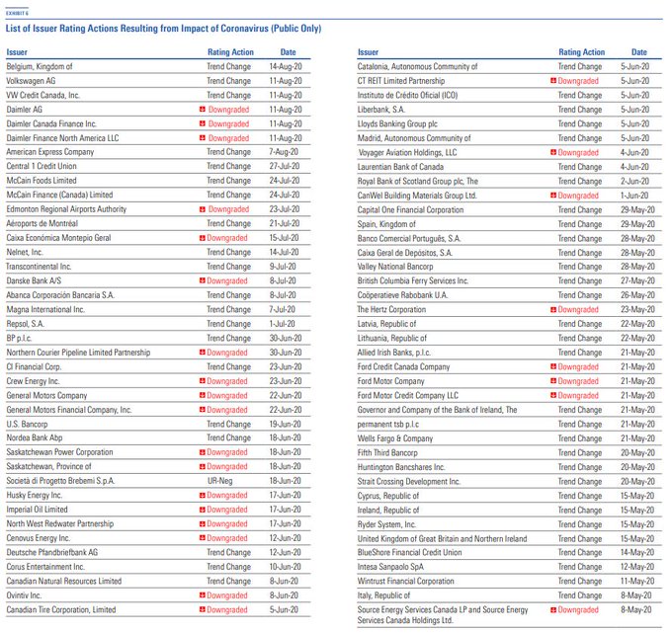Click the 'Rating Action' header of the right table
Image resolution: width=672 pixels, height=633 pixels.
point(581,52)
